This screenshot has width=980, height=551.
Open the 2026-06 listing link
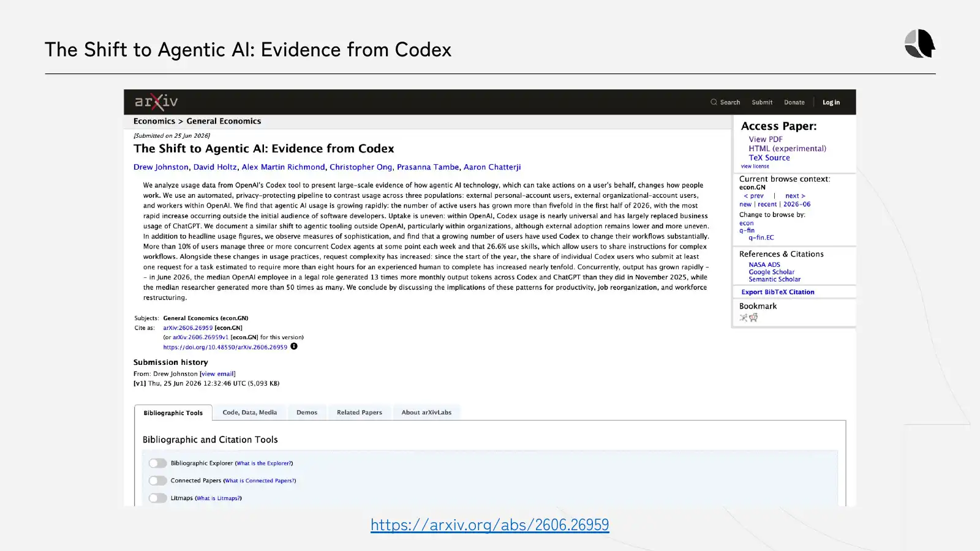(x=797, y=204)
